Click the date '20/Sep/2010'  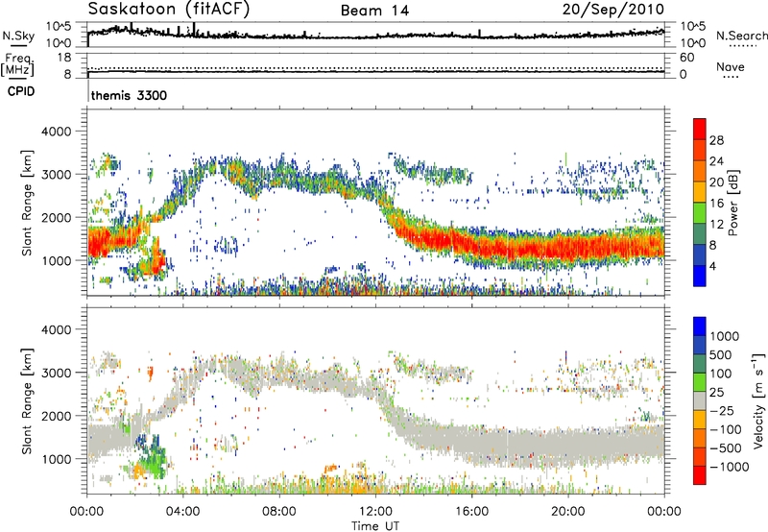(612, 10)
